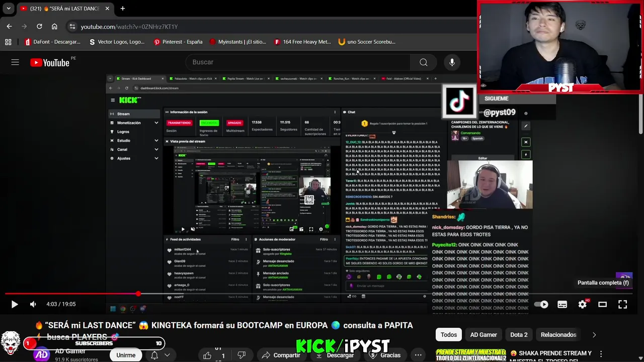Expand Estudio chevron in video's Kick sidebar
The width and height of the screenshot is (644, 362).
(156, 141)
